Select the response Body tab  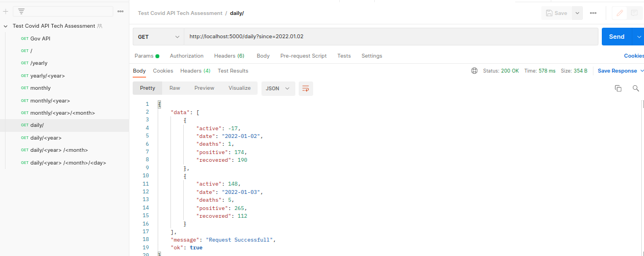139,71
